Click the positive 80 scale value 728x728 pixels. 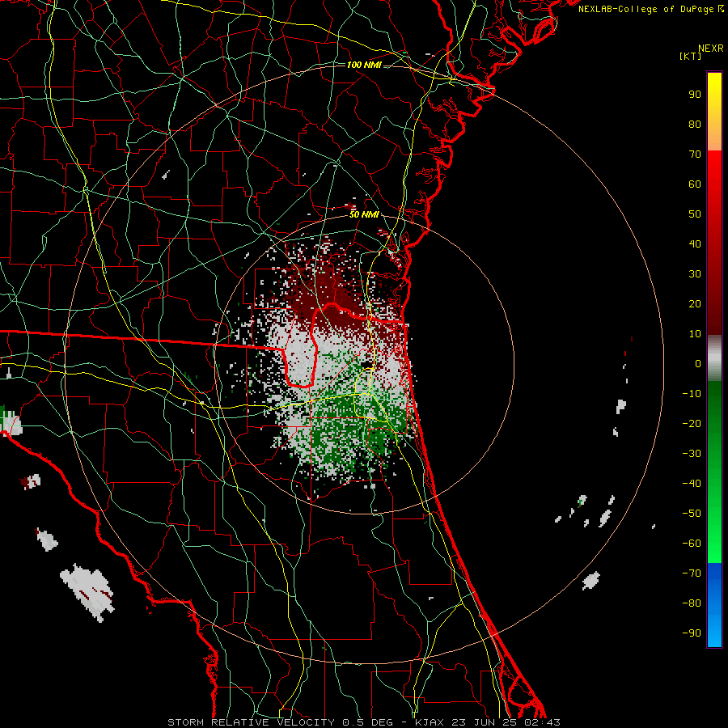pos(695,125)
